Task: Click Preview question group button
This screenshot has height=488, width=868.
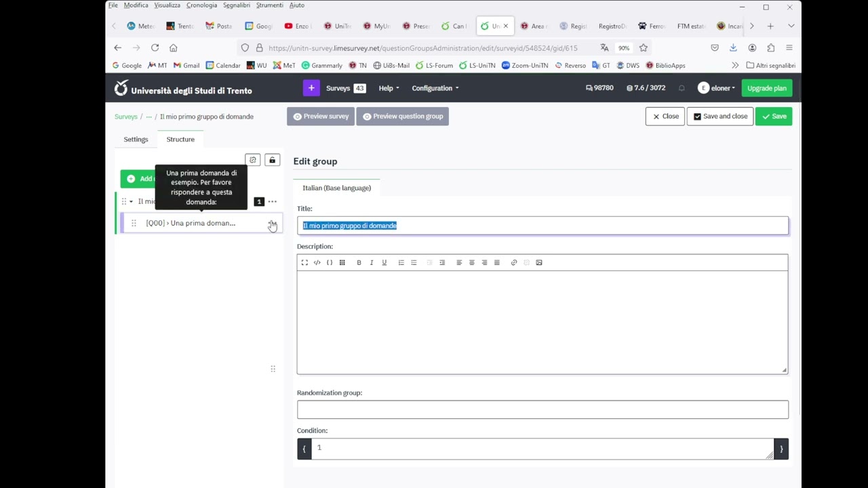Action: 403,117
